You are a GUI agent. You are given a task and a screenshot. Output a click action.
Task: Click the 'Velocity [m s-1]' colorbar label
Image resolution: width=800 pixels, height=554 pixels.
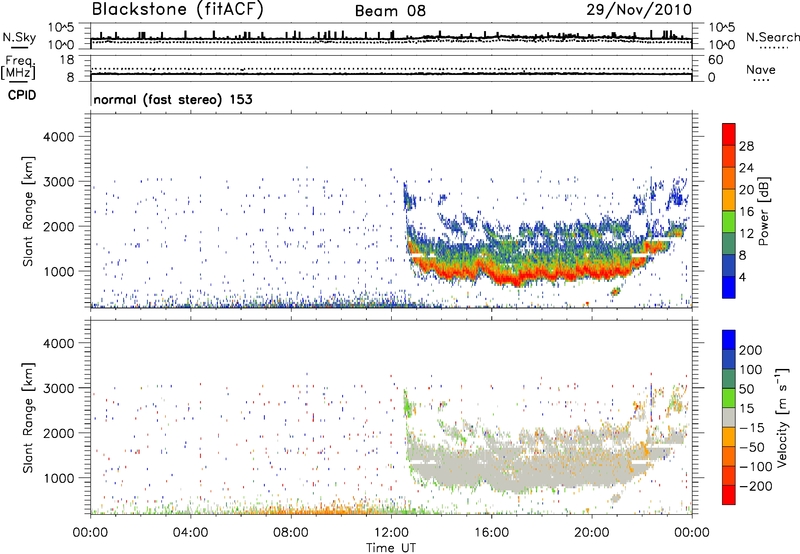[x=782, y=418]
